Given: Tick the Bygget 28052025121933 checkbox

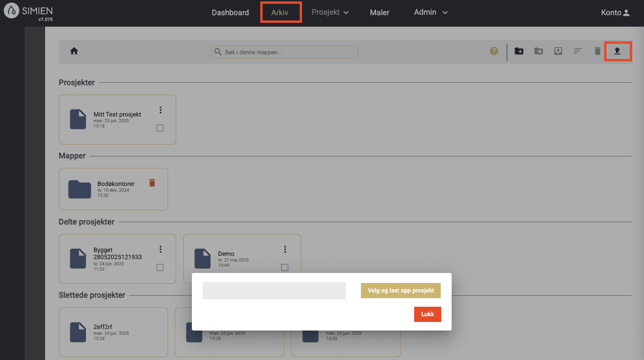Looking at the screenshot, I should point(160,268).
